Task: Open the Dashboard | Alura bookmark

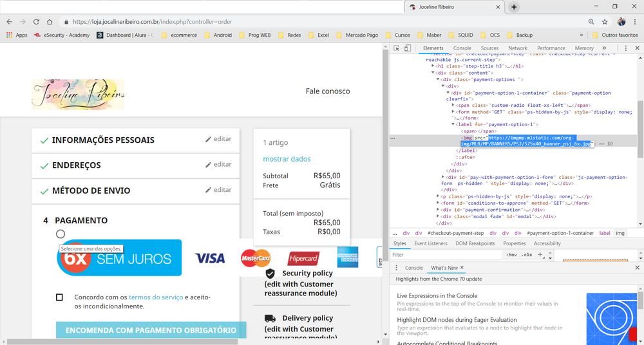Action: 125,35
